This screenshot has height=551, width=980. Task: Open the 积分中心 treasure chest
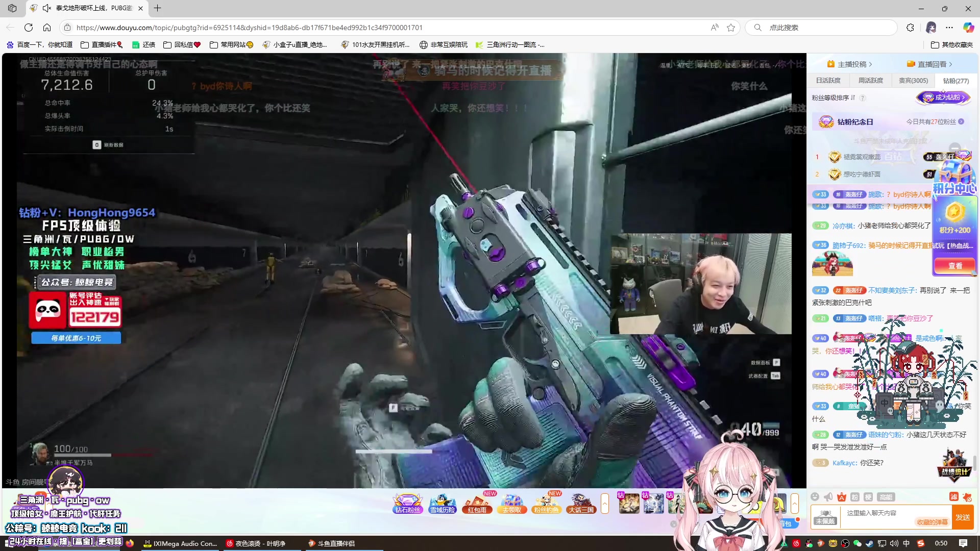pyautogui.click(x=954, y=176)
